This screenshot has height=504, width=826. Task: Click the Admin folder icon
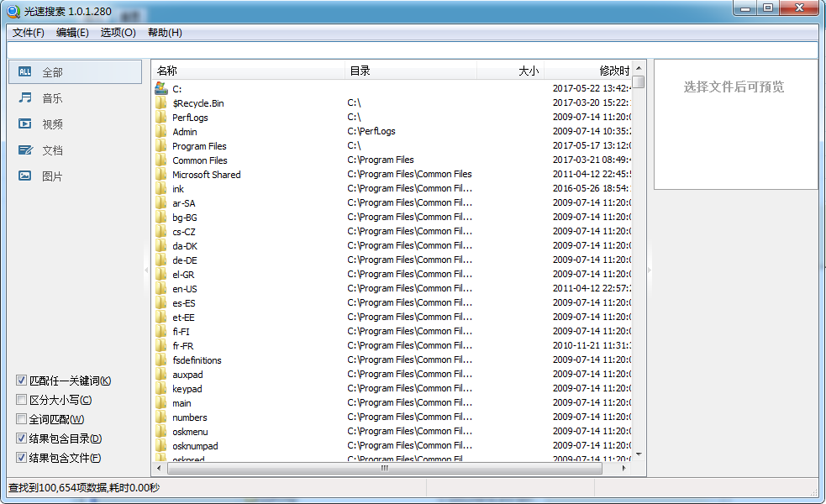click(x=161, y=131)
